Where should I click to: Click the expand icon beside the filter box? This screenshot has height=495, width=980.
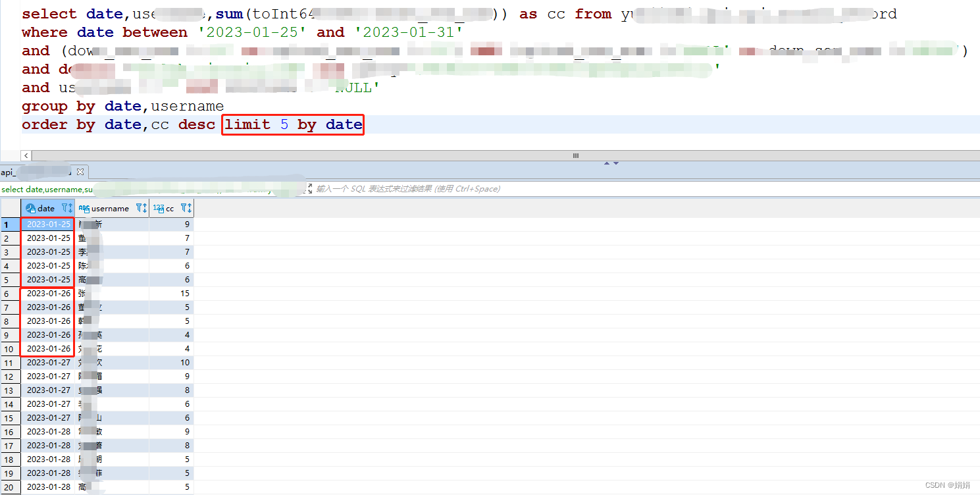[x=309, y=189]
